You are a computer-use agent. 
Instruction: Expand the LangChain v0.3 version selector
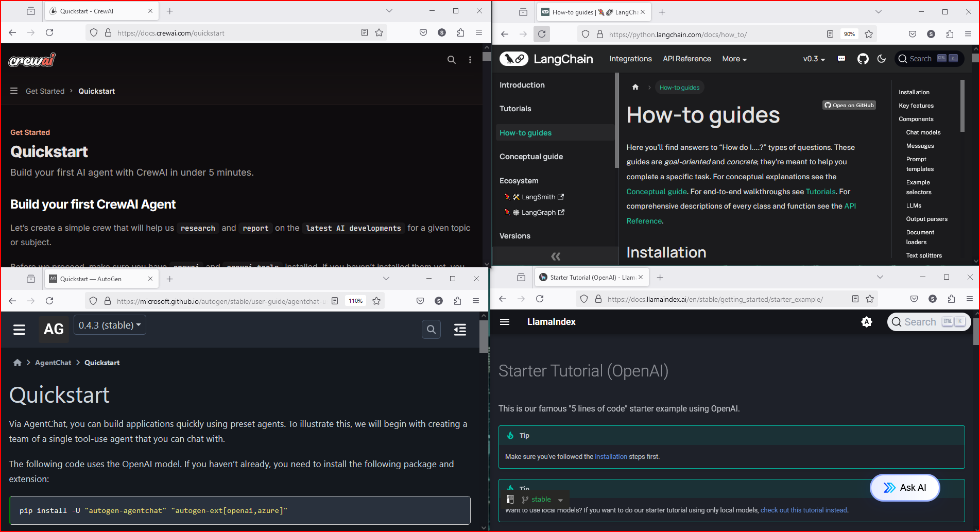(814, 59)
